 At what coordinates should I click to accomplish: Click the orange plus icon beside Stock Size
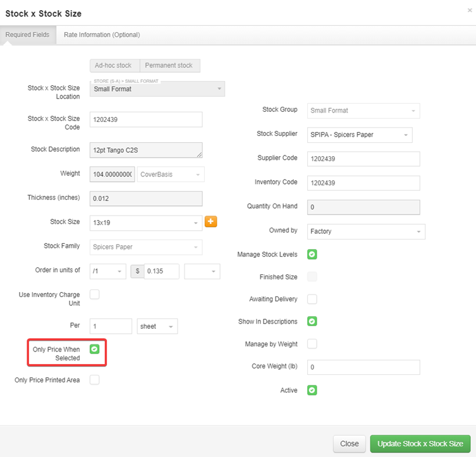(x=211, y=222)
